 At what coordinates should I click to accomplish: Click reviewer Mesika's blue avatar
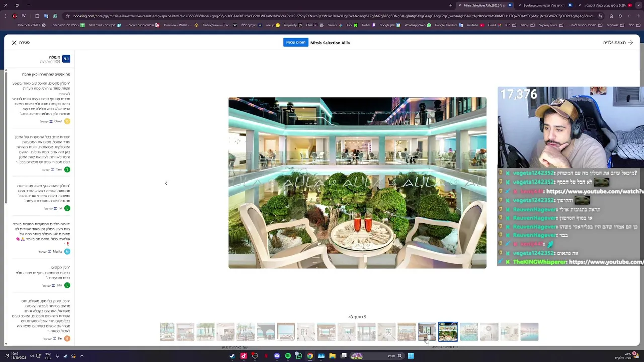[67, 252]
